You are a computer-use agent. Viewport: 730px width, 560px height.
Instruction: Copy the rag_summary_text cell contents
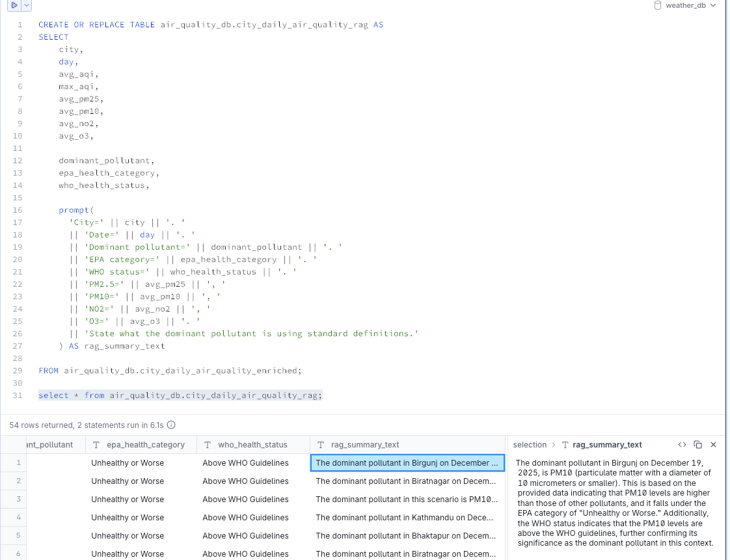[x=697, y=444]
